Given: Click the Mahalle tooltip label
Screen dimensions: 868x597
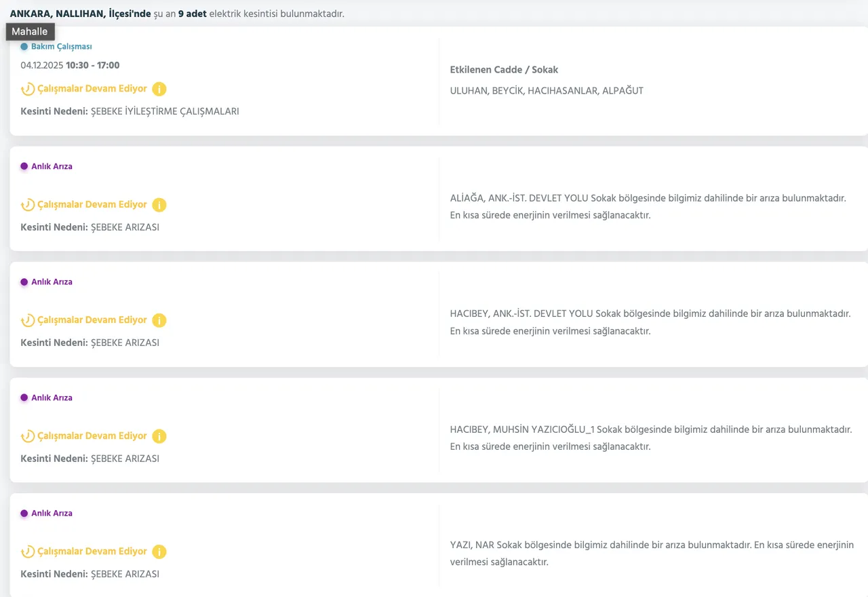Looking at the screenshot, I should (30, 32).
